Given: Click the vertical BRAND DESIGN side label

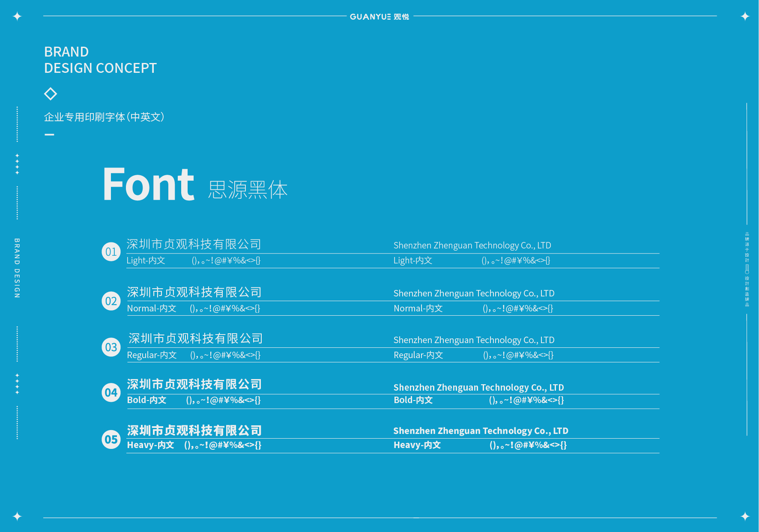Looking at the screenshot, I should pyautogui.click(x=17, y=268).
